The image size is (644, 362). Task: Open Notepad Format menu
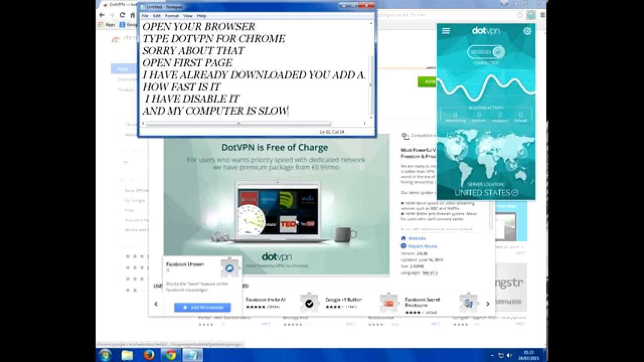(x=172, y=16)
